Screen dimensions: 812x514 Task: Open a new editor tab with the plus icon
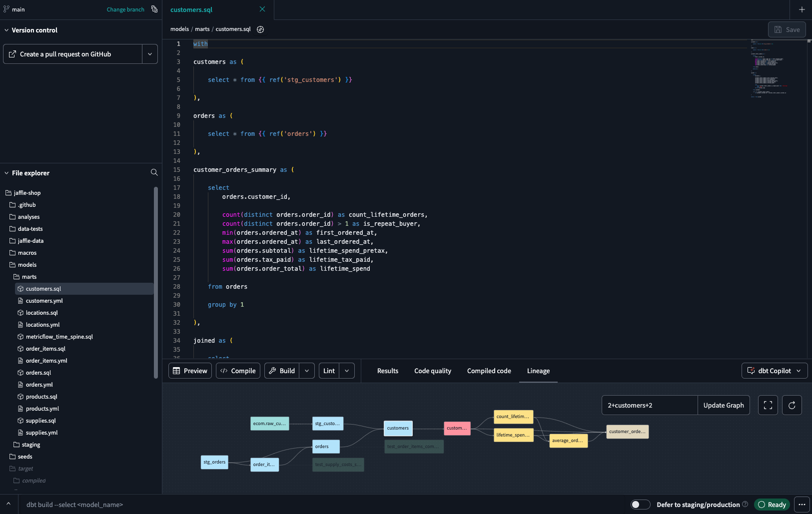(x=801, y=9)
